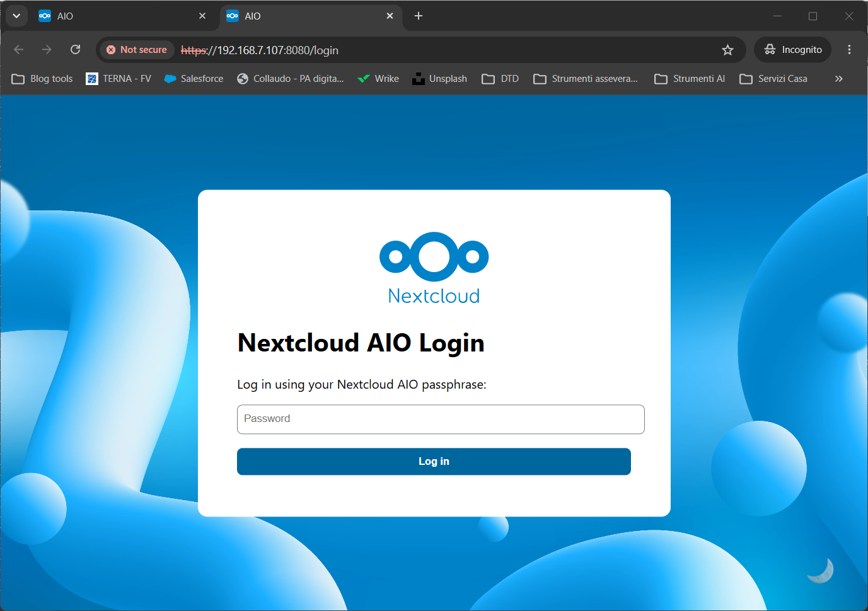Viewport: 868px width, 611px height.
Task: Close the active second AIO tab
Action: click(x=390, y=16)
